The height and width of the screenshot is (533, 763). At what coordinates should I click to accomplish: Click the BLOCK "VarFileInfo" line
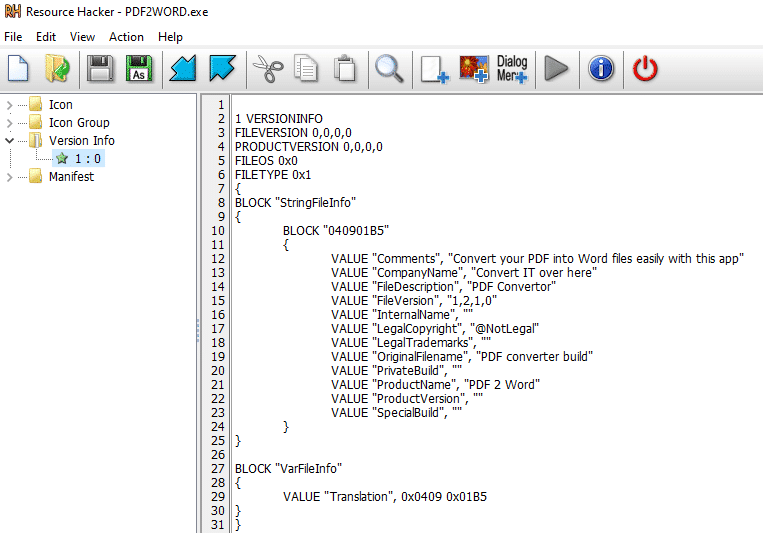tap(289, 469)
